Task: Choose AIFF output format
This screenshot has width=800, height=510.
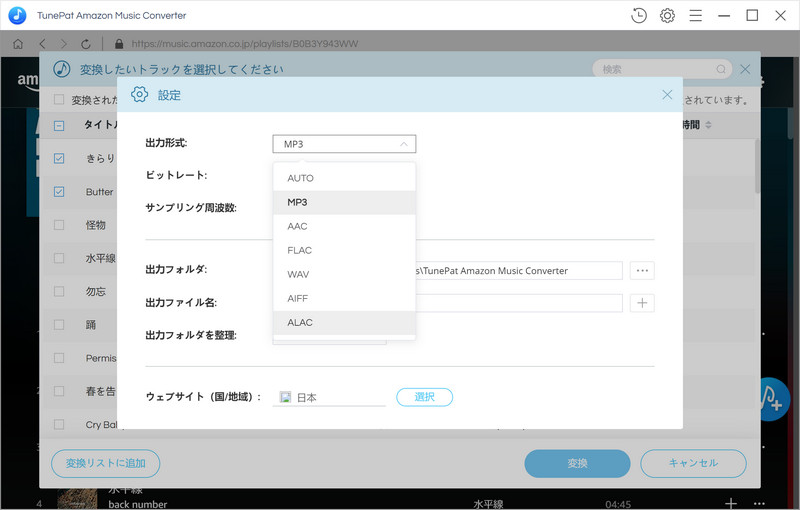Action: pyautogui.click(x=344, y=298)
